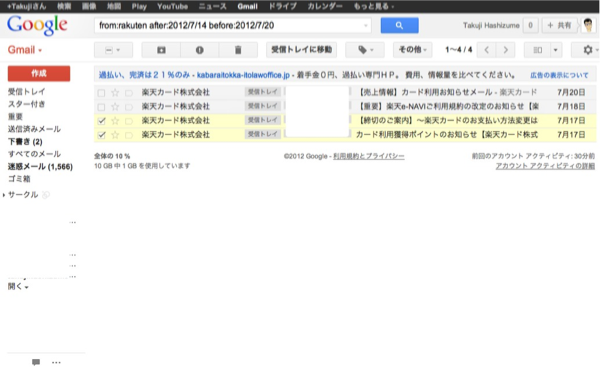The height and width of the screenshot is (368, 600).
Task: Open スター付き in sidebar
Action: [26, 104]
